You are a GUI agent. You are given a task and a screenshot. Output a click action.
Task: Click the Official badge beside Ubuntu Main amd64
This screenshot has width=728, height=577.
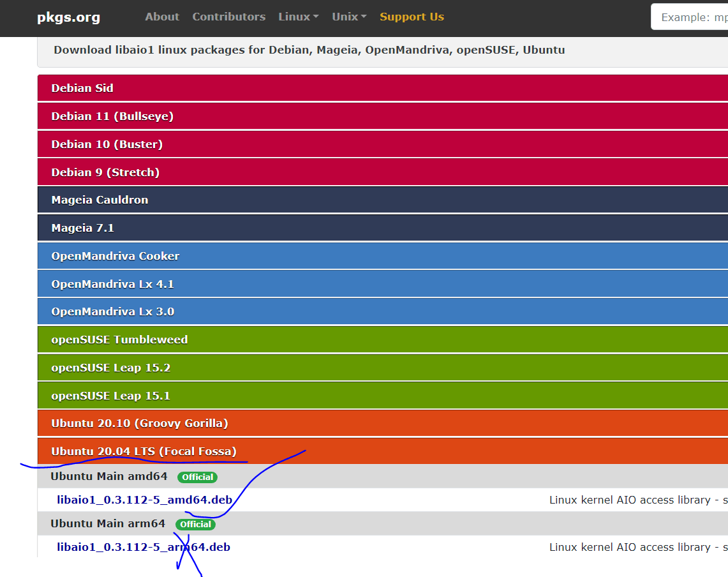pos(197,477)
